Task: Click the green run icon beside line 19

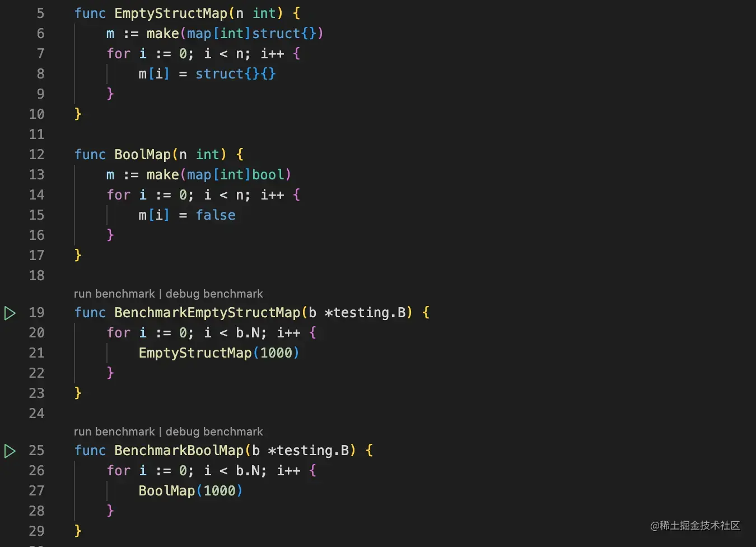Action: pyautogui.click(x=10, y=313)
